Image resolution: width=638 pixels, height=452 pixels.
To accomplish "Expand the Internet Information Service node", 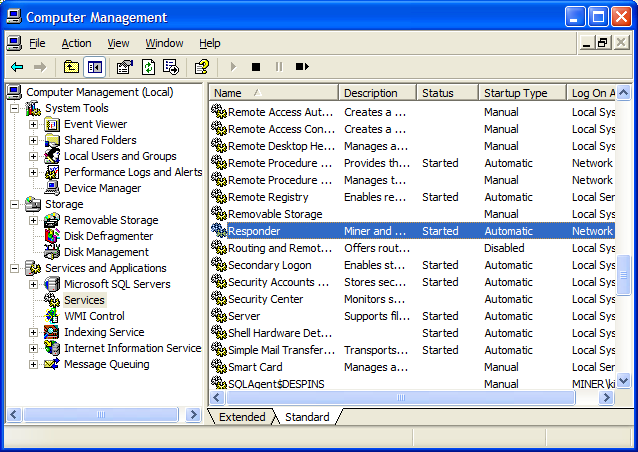I will [34, 348].
